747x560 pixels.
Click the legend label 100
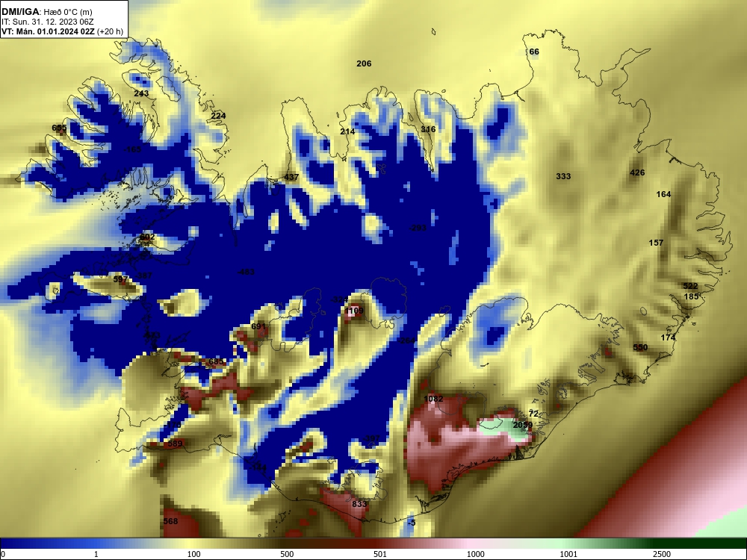click(193, 554)
